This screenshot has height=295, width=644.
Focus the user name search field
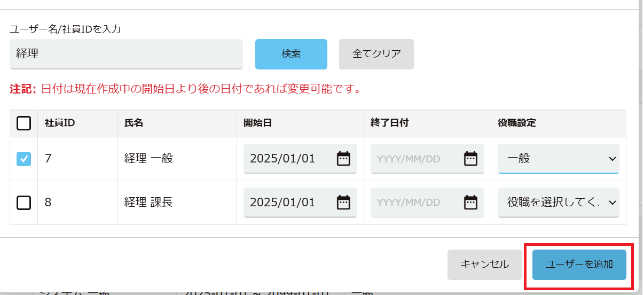point(126,54)
